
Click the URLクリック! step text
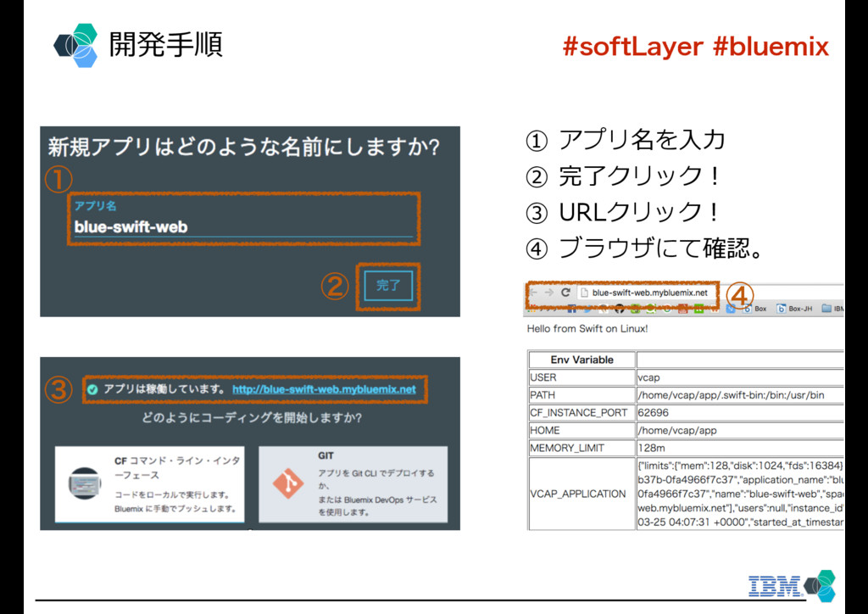640,212
